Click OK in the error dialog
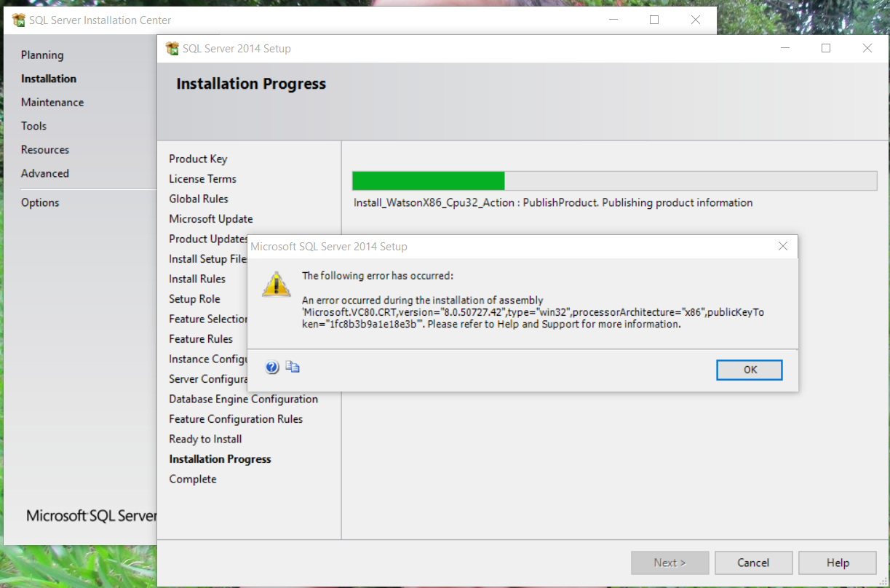Screen dimensions: 890x588 coord(750,370)
